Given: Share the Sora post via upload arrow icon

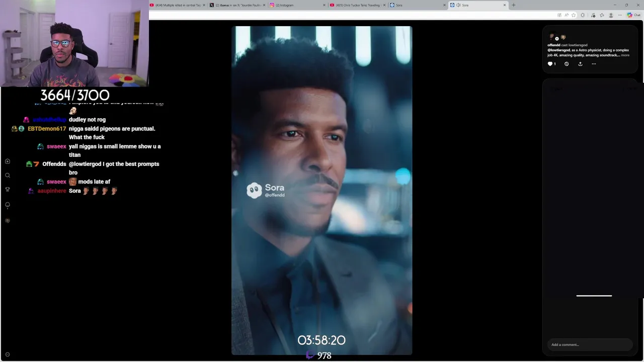Looking at the screenshot, I should (x=580, y=64).
